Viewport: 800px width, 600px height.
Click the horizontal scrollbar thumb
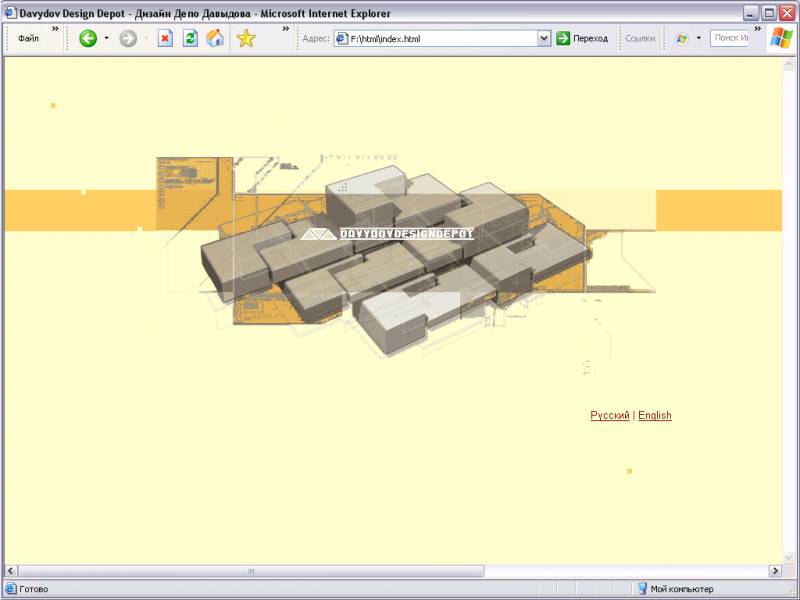tap(251, 570)
